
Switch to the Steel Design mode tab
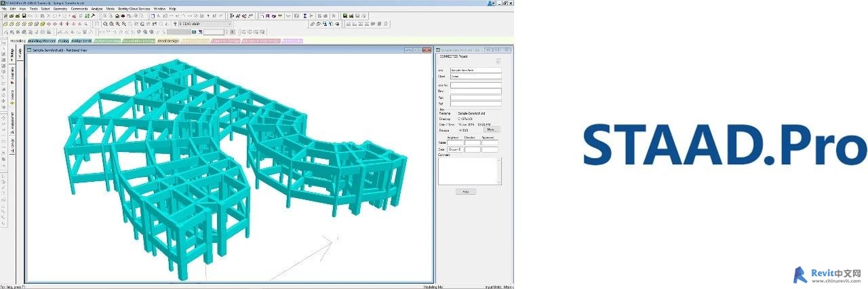pos(168,41)
